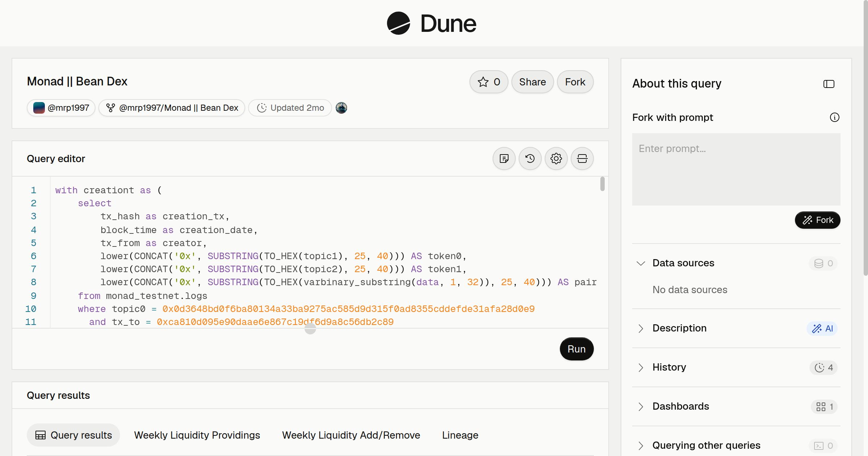Star the Monad Bean Dex query
Screen dimensions: 868x456
(489, 82)
